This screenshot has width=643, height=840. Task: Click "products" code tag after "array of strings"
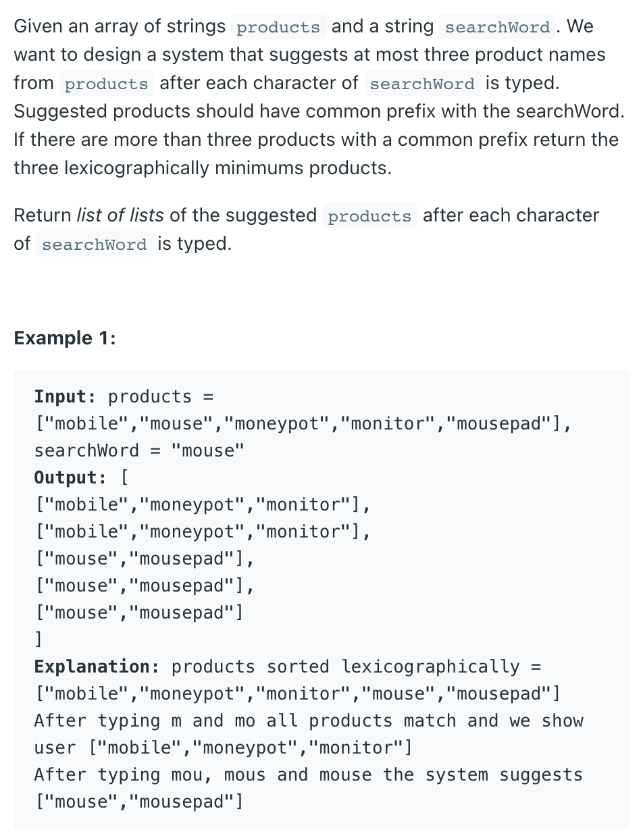coord(278,27)
